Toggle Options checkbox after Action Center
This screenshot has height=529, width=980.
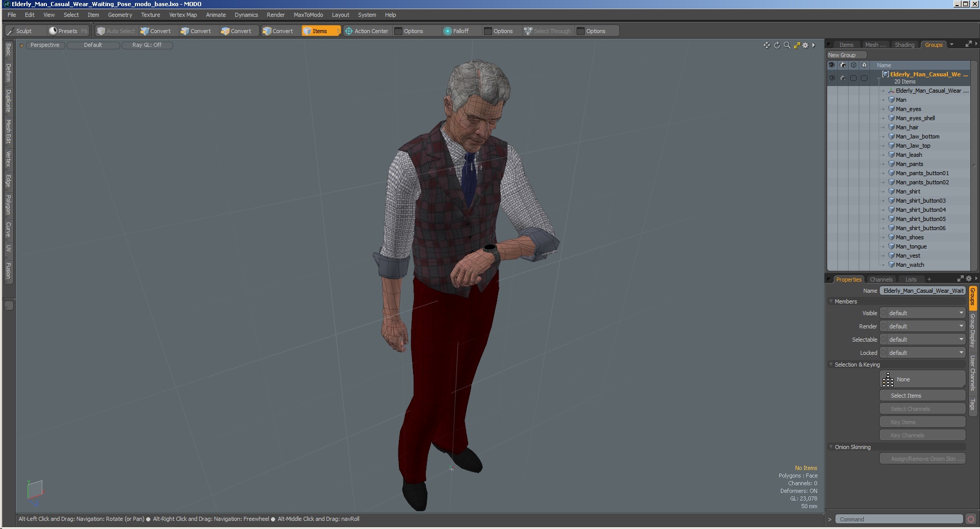pyautogui.click(x=398, y=31)
